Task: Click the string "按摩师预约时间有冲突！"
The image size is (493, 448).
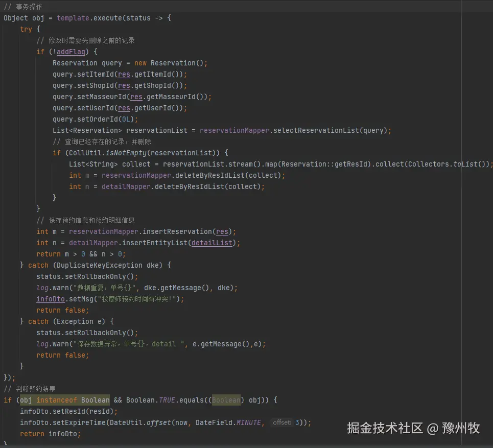Action: [x=137, y=299]
